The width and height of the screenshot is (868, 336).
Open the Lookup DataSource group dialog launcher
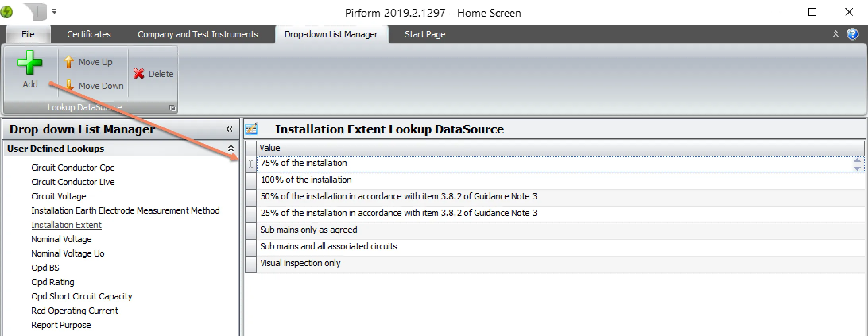click(x=172, y=108)
